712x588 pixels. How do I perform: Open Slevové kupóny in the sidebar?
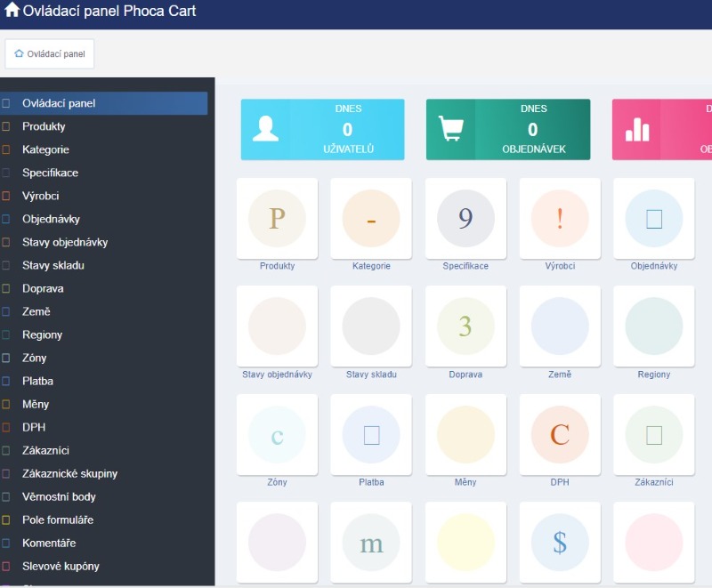(103, 566)
